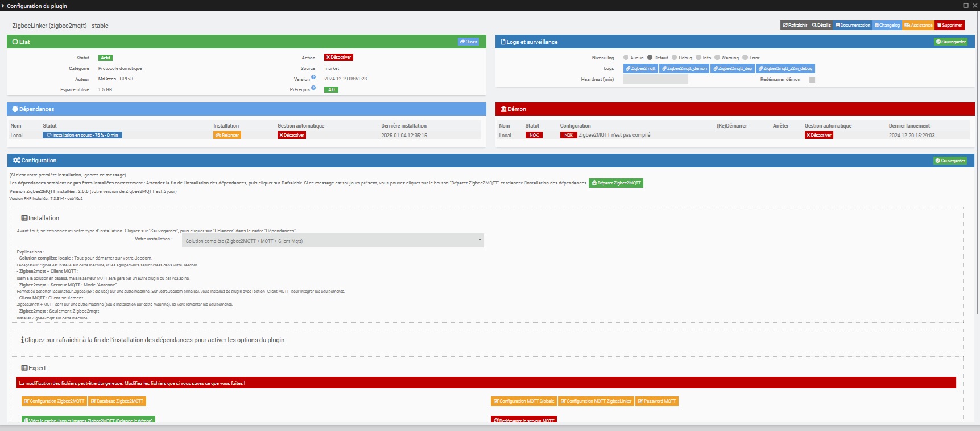Open the Zigbee2mqtt log
Screen dimensions: 980x431
(x=640, y=68)
